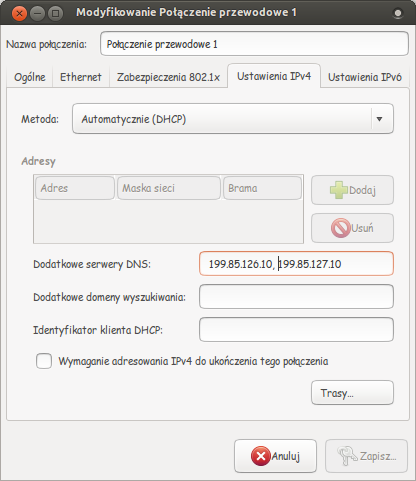Enable IPv4 addressing requirement checkbox
Viewport: 416px width, 481px height.
44,361
